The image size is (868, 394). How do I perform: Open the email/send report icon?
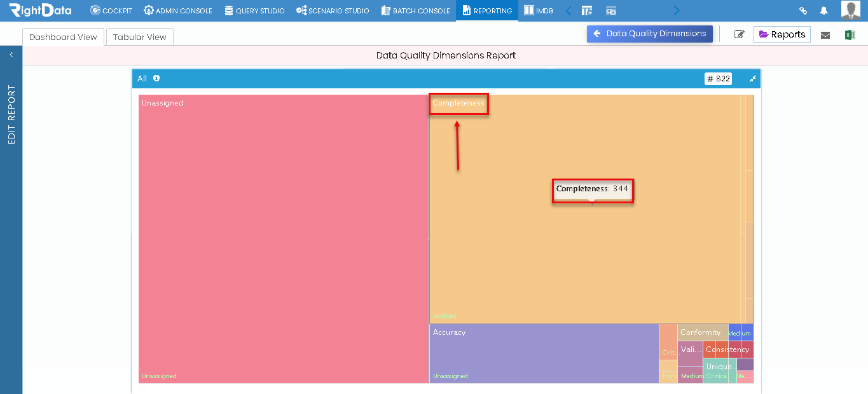pyautogui.click(x=825, y=34)
